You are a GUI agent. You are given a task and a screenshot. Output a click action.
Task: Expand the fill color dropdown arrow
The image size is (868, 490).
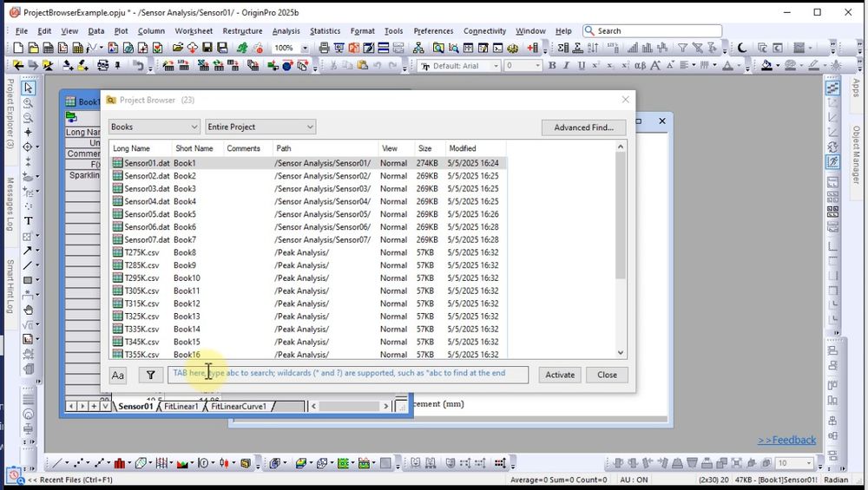779,66
